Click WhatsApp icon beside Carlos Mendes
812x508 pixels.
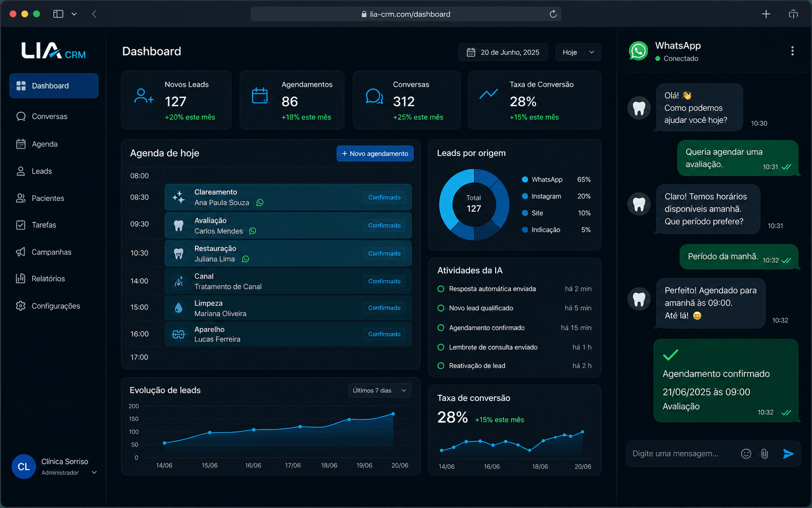(x=252, y=231)
